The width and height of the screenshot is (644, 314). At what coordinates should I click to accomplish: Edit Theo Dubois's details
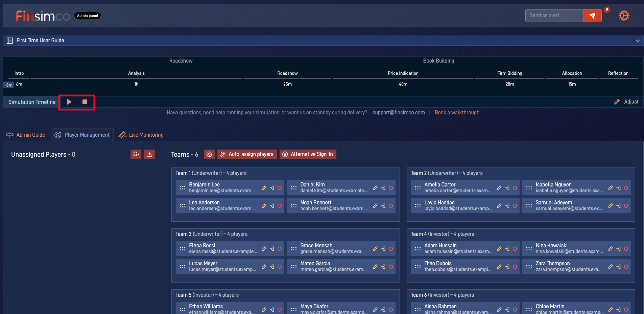click(499, 267)
